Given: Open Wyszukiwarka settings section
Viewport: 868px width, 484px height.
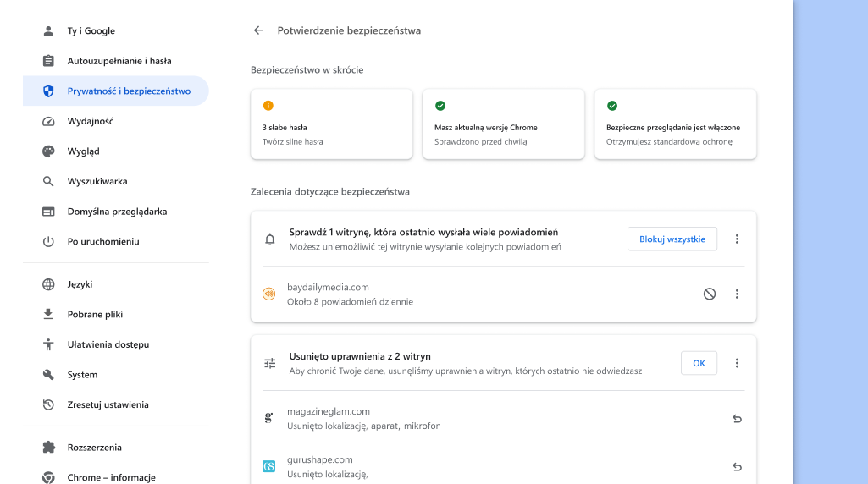Looking at the screenshot, I should tap(116, 181).
